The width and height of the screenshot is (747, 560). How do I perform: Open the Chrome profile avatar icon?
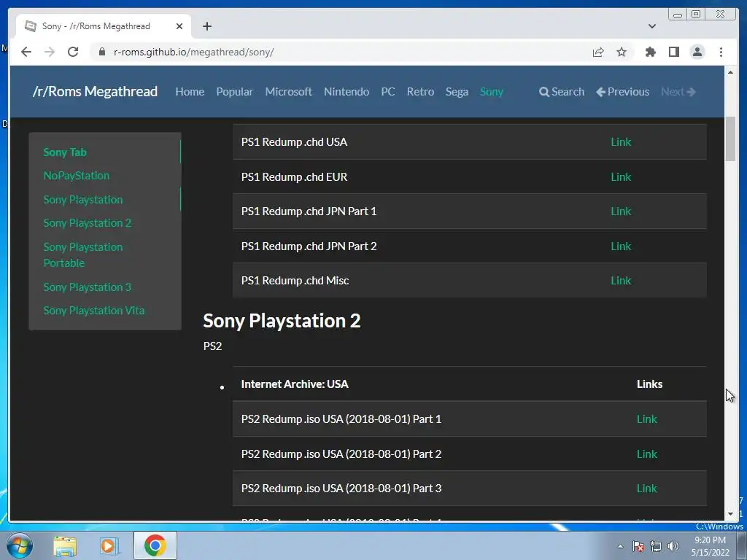pos(697,52)
